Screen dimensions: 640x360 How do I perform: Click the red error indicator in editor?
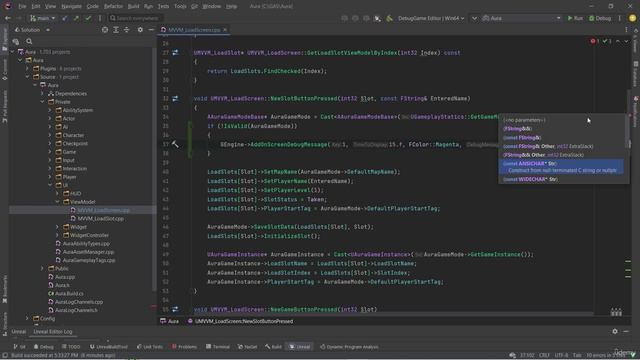(x=594, y=41)
